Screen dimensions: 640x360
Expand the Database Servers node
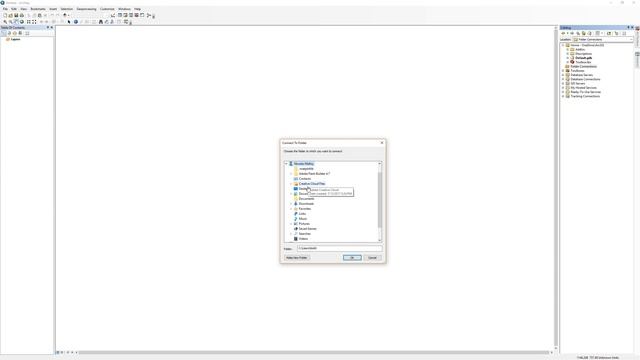(x=563, y=75)
